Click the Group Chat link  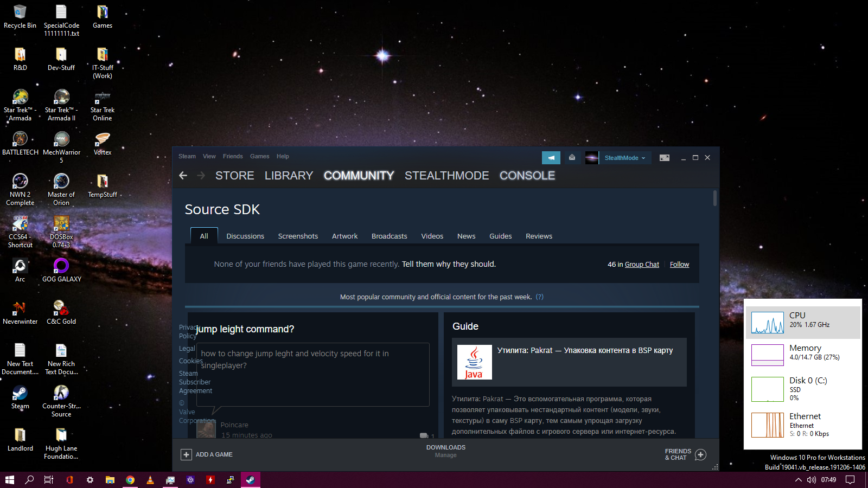coord(642,265)
